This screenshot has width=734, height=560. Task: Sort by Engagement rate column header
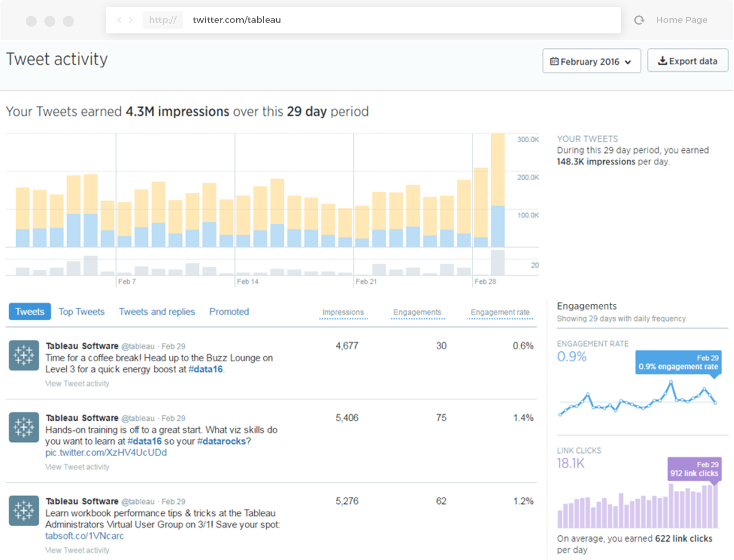500,312
